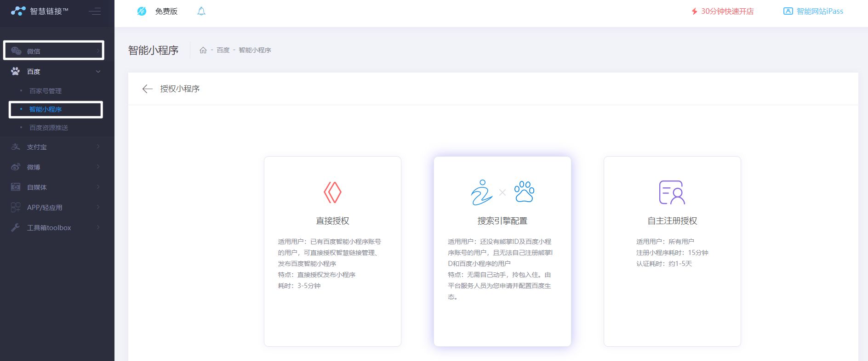Click the purple user-form icon of 自主注册授权
The width and height of the screenshot is (868, 361).
[672, 192]
